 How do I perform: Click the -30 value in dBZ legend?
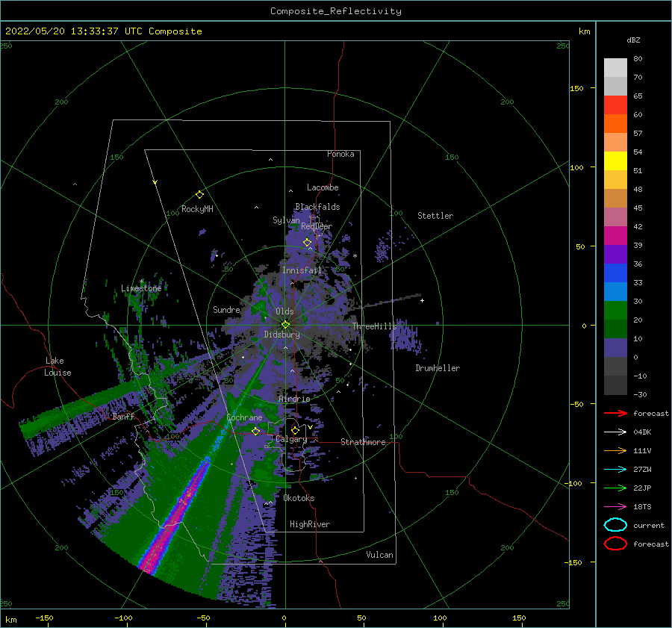tap(640, 394)
